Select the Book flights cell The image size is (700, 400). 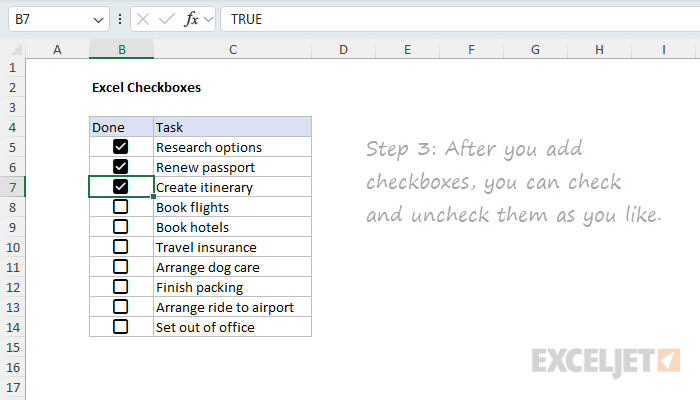(x=233, y=207)
